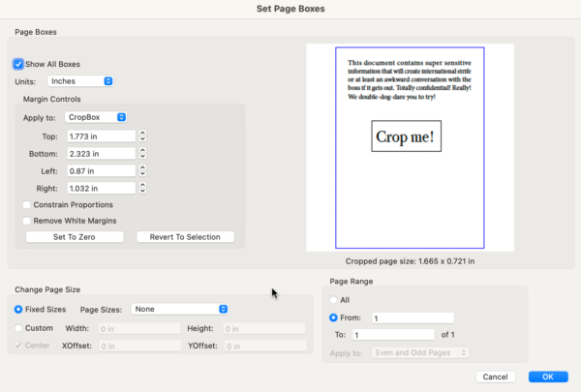Click the Top margin stepper arrows
The image size is (581, 392).
point(142,136)
